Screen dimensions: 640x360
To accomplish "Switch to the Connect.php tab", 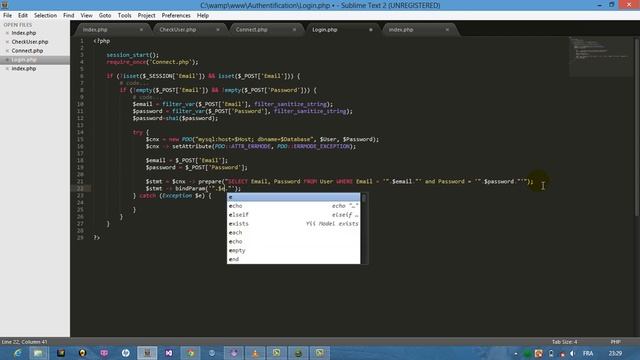I will click(x=251, y=30).
